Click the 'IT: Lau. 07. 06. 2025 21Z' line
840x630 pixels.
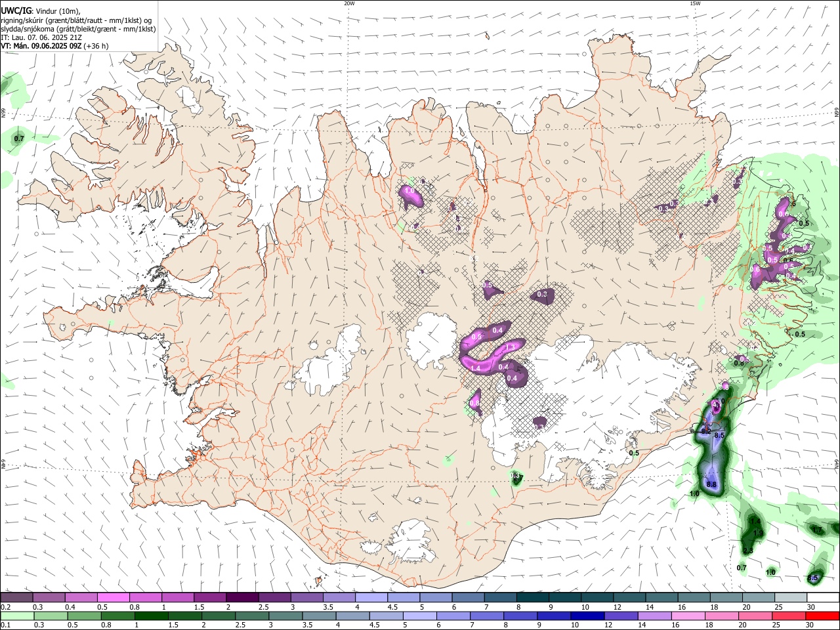click(x=41, y=37)
